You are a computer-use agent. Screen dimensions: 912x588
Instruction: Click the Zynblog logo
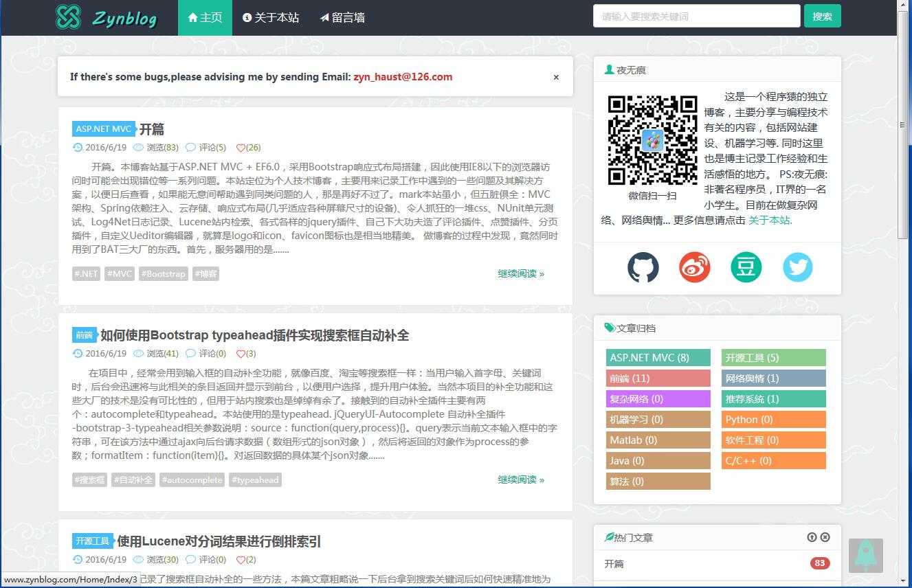click(x=107, y=17)
